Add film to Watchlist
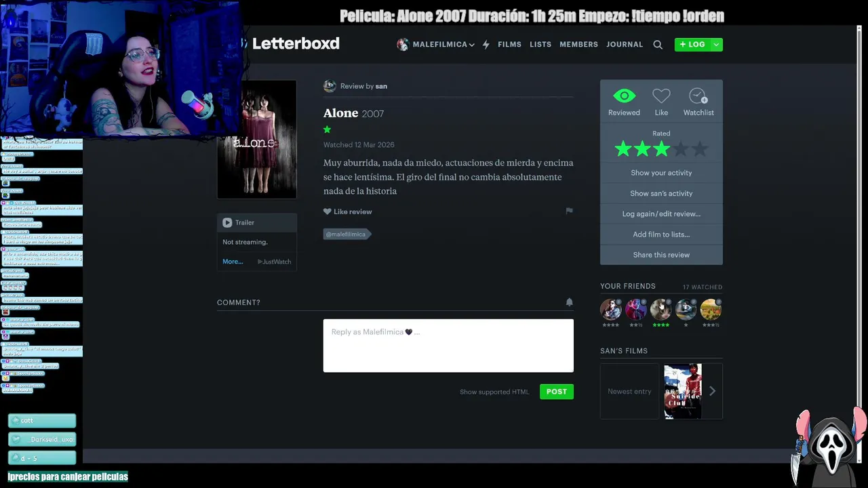The width and height of the screenshot is (868, 488). 698,102
